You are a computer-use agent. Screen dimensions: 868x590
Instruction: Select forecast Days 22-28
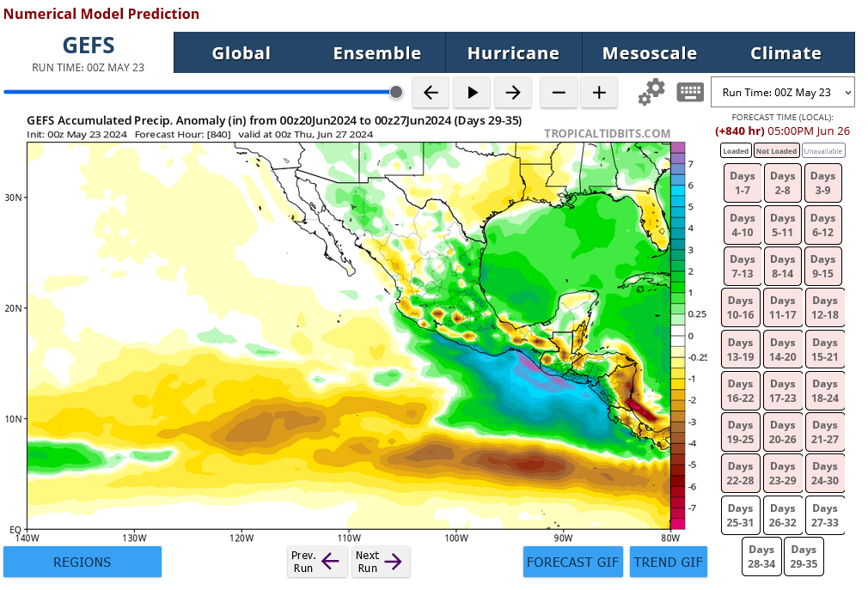pyautogui.click(x=741, y=474)
